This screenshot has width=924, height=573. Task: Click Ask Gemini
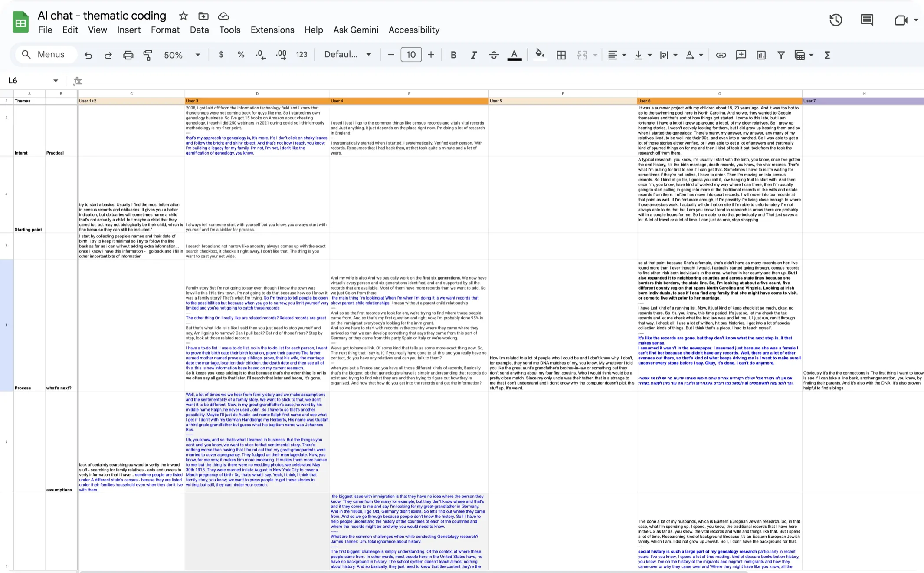pyautogui.click(x=356, y=30)
